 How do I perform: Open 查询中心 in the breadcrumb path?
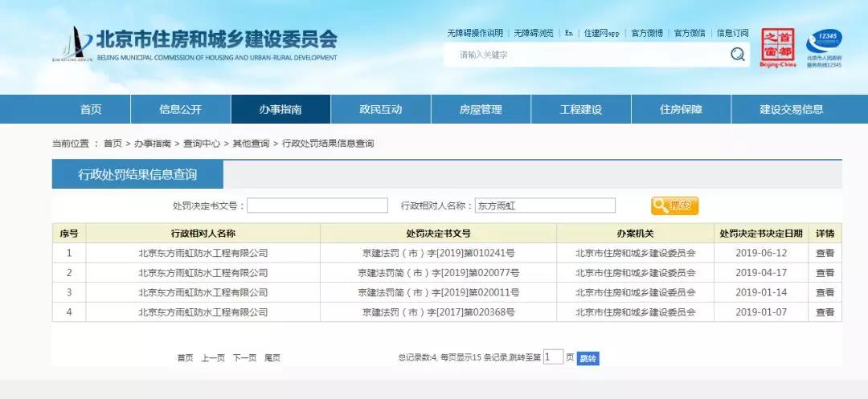tap(202, 144)
